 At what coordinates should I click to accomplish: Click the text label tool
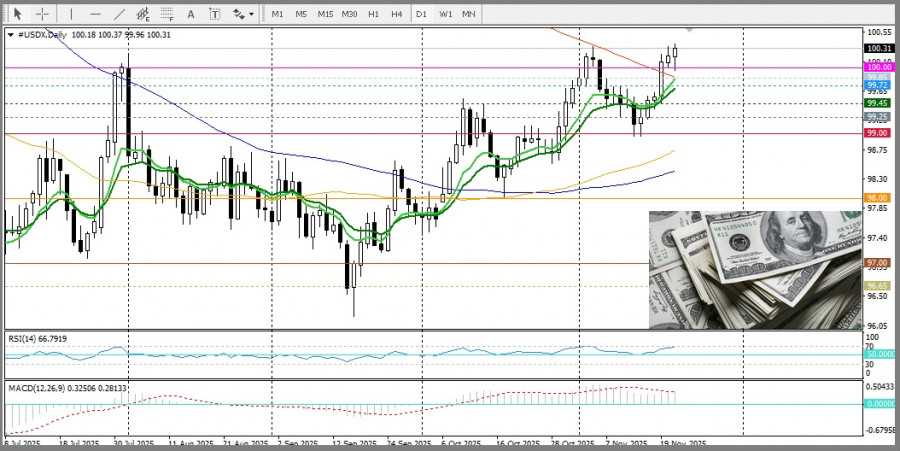215,14
